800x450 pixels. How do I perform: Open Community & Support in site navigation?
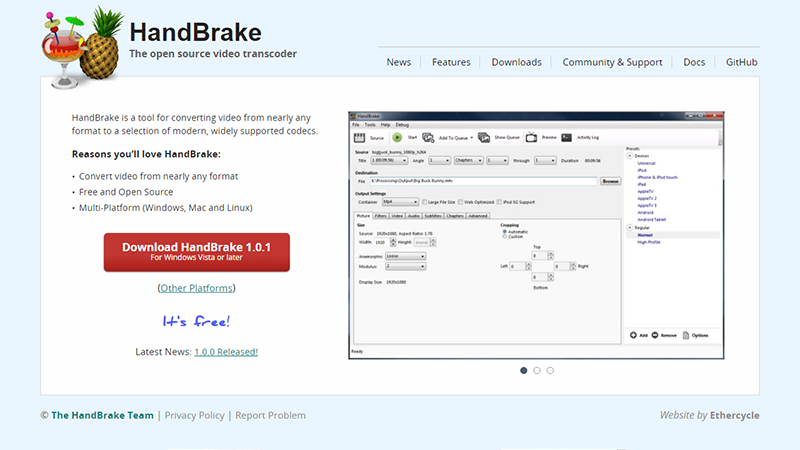point(612,62)
